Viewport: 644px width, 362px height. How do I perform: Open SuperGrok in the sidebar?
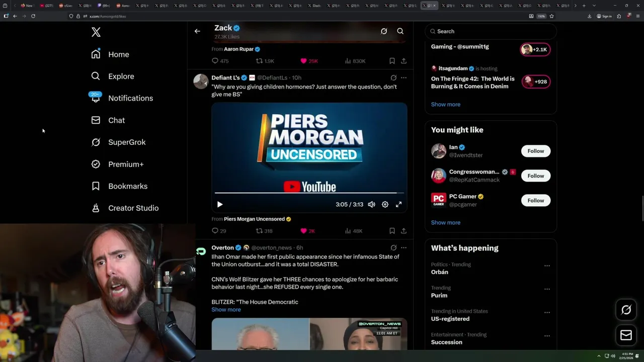coord(118,142)
